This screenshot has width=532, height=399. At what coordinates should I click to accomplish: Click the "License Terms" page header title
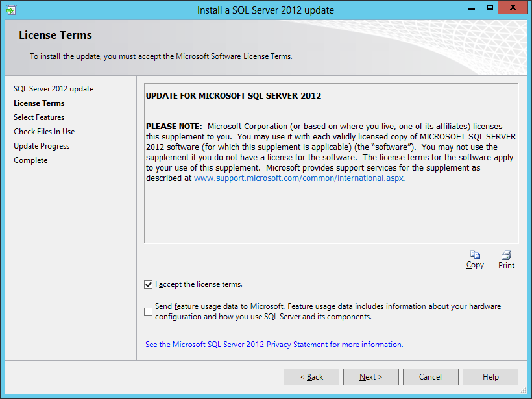(55, 35)
